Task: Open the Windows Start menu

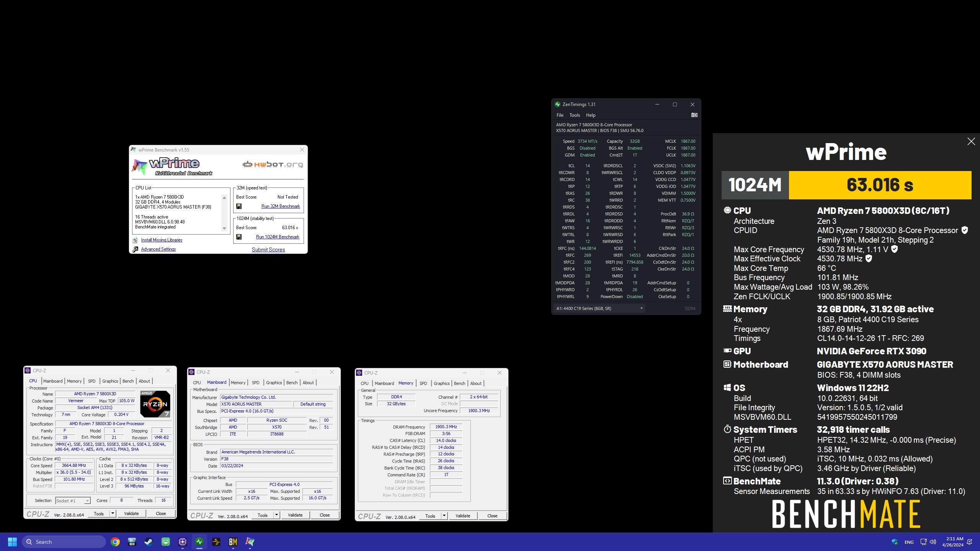Action: tap(12, 542)
